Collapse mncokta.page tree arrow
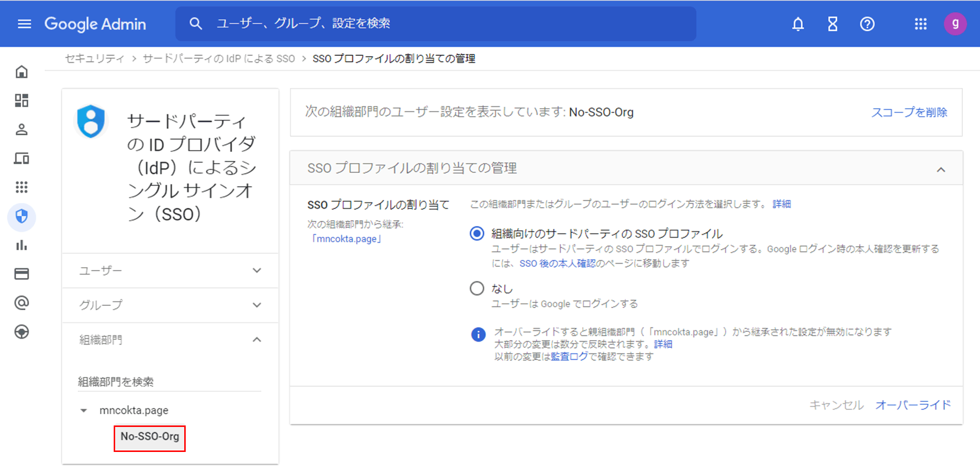The height and width of the screenshot is (474, 980). [84, 411]
